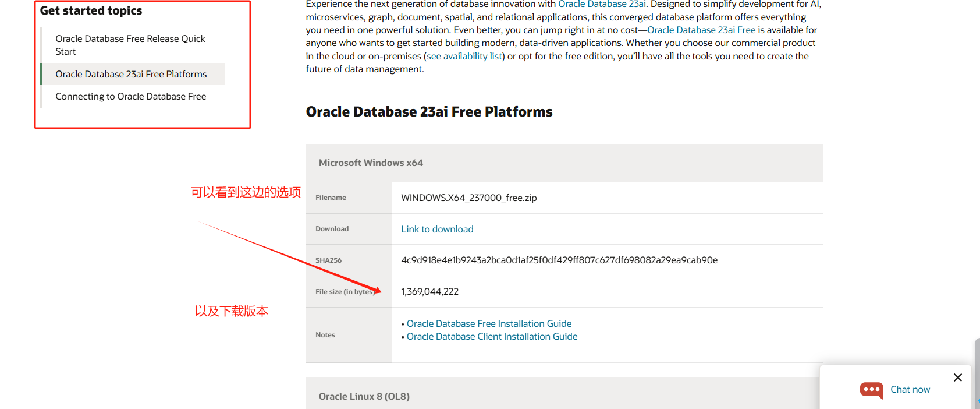Click the Notes row label
The width and height of the screenshot is (980, 409).
point(325,335)
